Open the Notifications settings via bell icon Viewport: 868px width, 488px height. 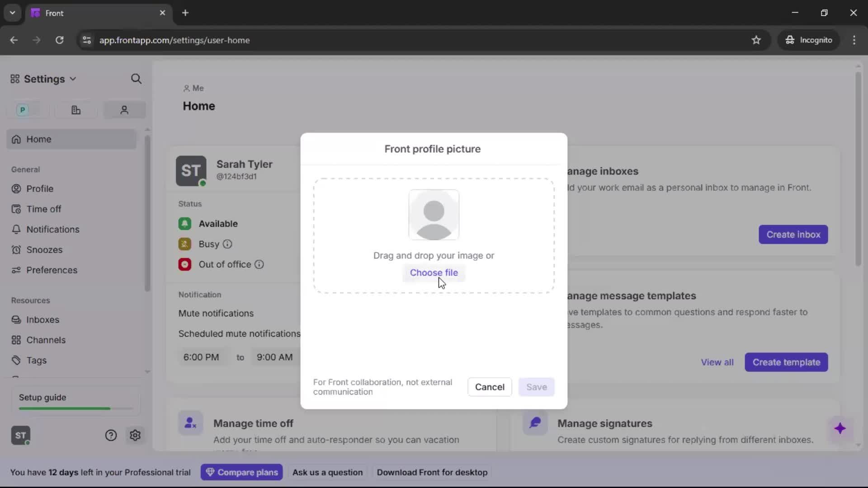(x=16, y=230)
